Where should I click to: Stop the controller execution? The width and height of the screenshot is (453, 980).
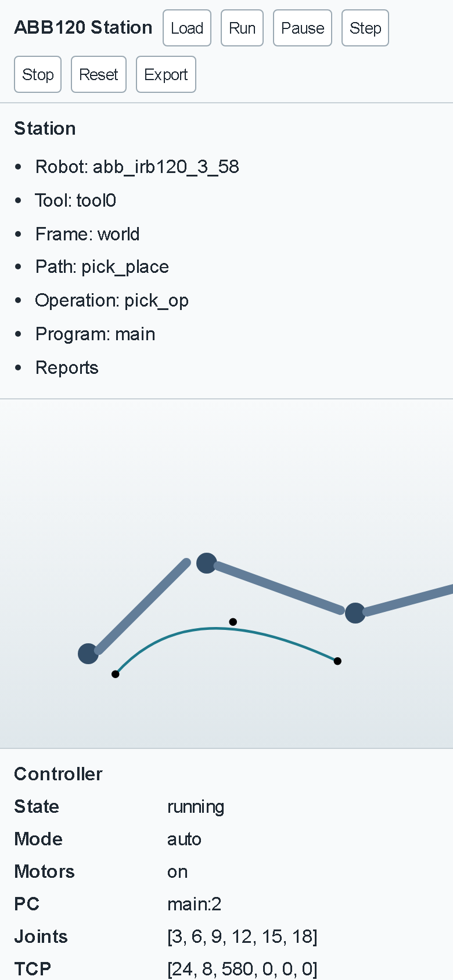(x=38, y=74)
